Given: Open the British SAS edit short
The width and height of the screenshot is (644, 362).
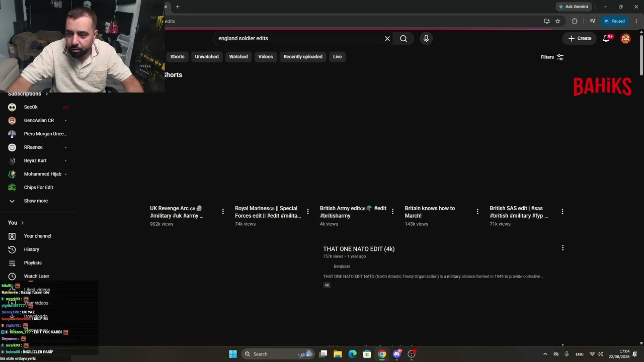Looking at the screenshot, I should (x=519, y=212).
